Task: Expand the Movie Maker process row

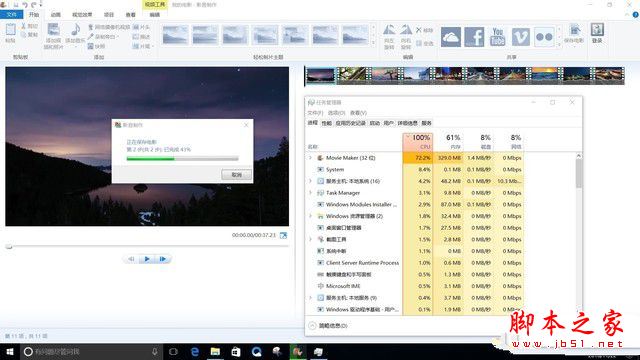Action: tap(310, 158)
